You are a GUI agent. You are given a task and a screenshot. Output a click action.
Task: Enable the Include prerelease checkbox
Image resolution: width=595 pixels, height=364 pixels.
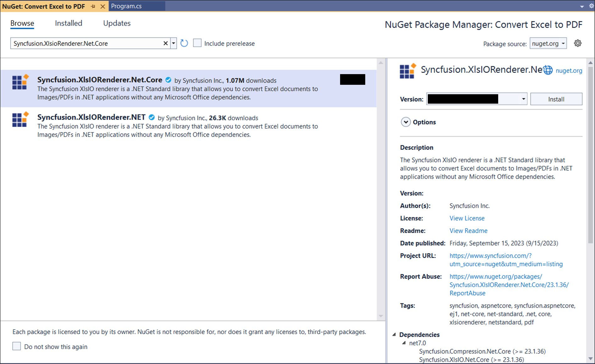(x=197, y=43)
